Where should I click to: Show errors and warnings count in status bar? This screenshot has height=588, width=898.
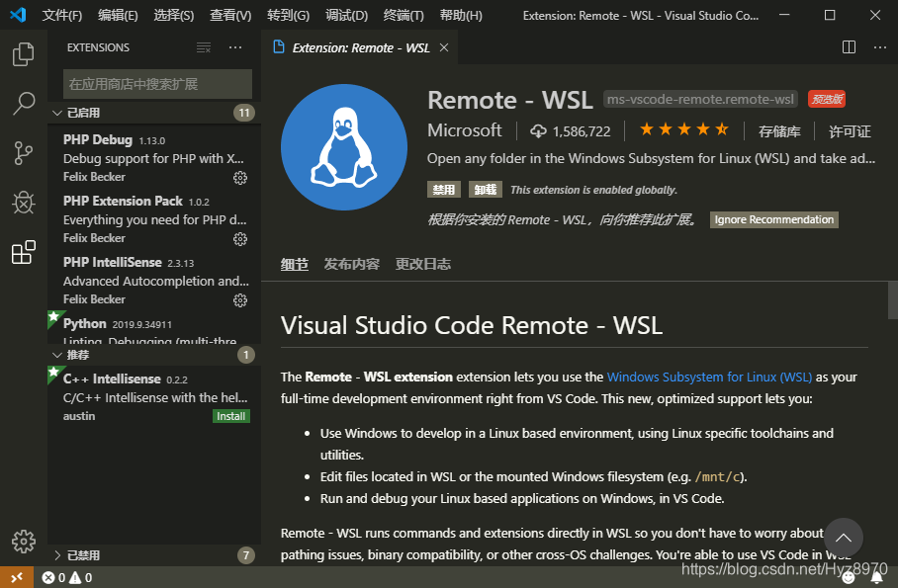pos(67,578)
